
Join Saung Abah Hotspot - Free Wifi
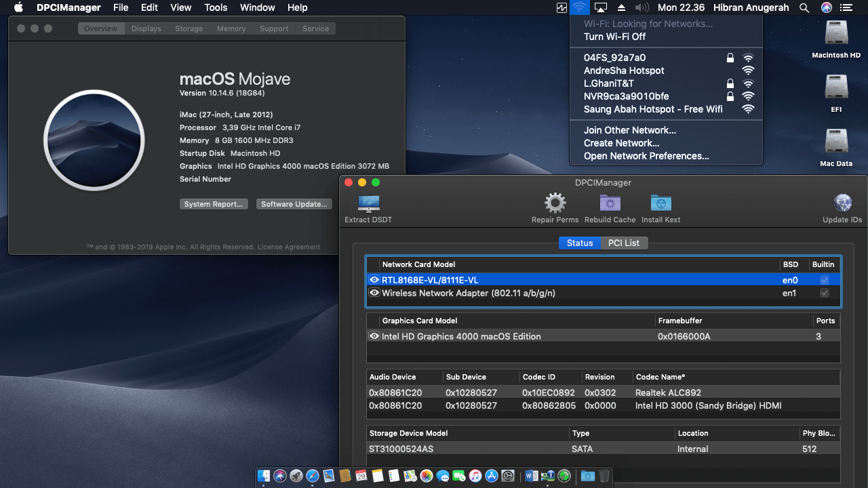[x=666, y=109]
